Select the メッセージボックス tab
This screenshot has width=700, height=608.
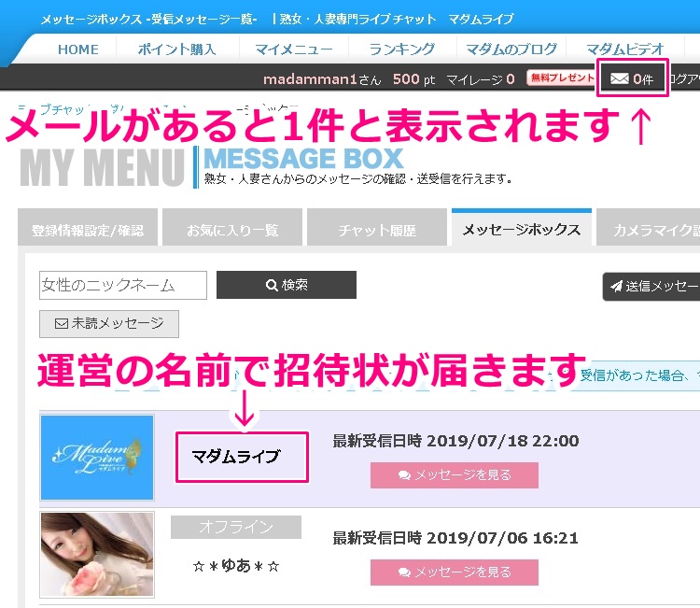pos(522,227)
